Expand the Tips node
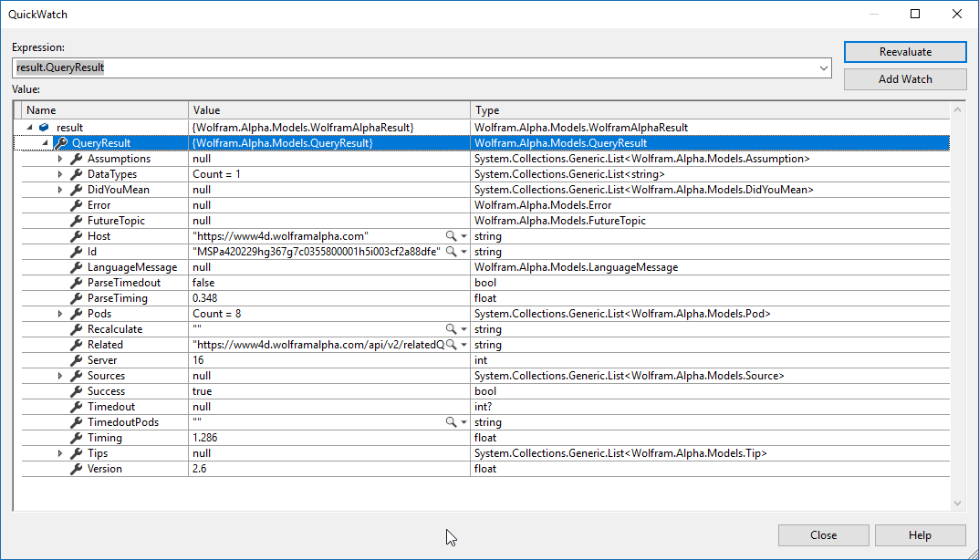The image size is (979, 560). tap(60, 453)
